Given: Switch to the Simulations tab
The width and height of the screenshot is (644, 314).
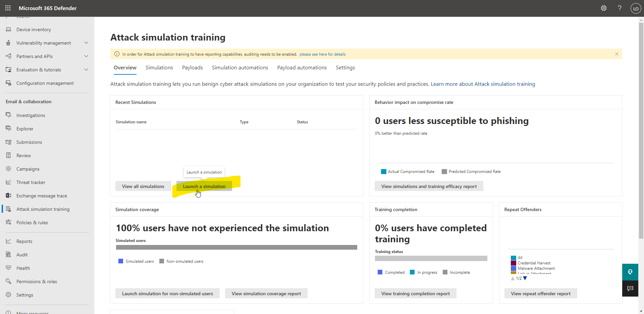Looking at the screenshot, I should click(x=159, y=68).
